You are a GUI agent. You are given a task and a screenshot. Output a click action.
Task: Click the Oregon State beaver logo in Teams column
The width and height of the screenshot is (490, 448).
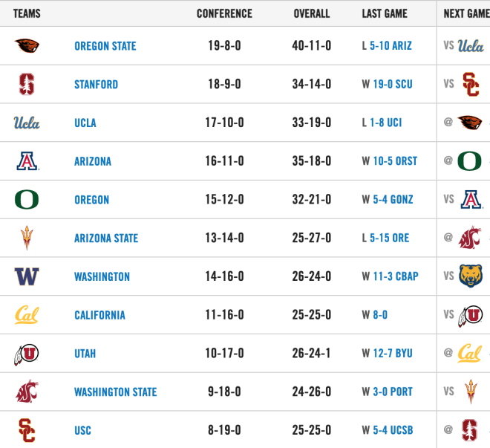27,45
